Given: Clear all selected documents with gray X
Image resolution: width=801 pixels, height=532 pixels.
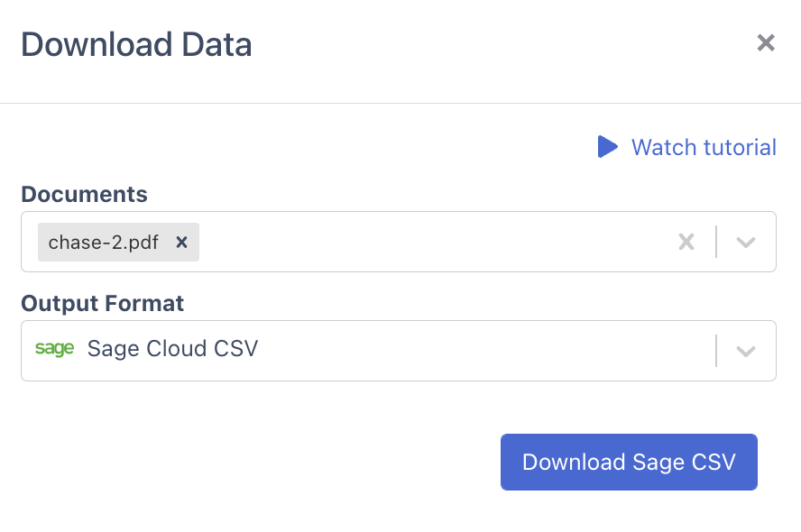Looking at the screenshot, I should point(686,242).
